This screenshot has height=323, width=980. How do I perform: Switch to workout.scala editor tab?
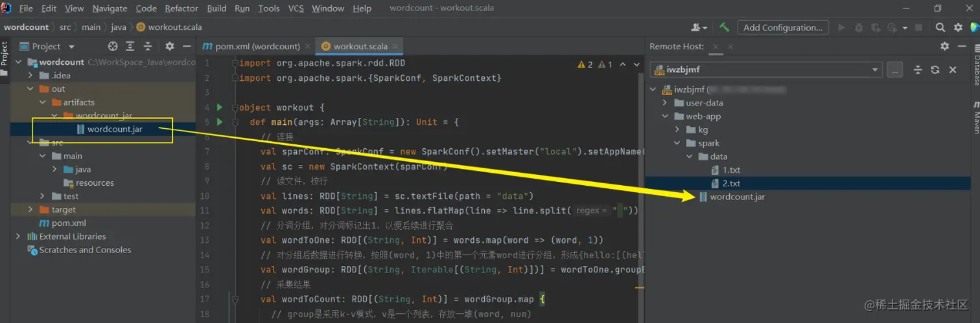click(x=360, y=46)
